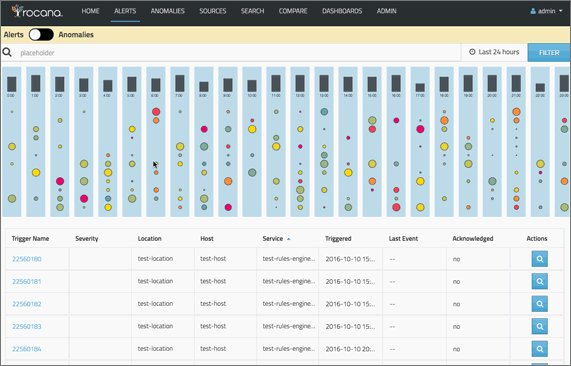The image size is (571, 366).
Task: Click the 2016-10-10 20: triggered cell of row 22560184
Action: (x=350, y=349)
